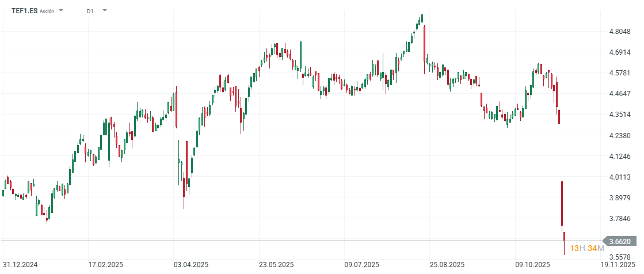Click the TEF1.ES ticker name

25,10
